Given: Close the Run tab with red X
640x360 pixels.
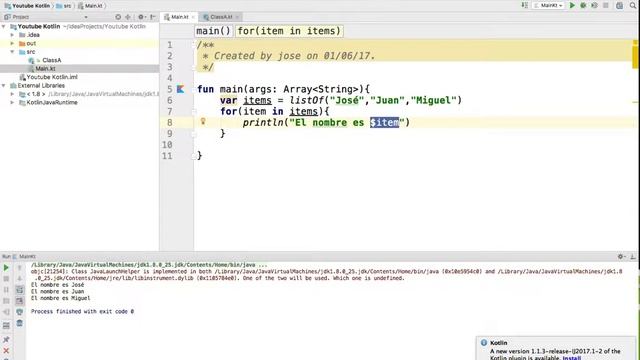Looking at the screenshot, I should [x=6, y=351].
